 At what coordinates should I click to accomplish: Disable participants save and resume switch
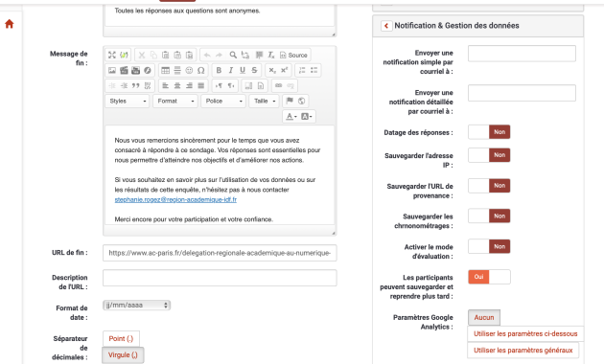pos(489,277)
